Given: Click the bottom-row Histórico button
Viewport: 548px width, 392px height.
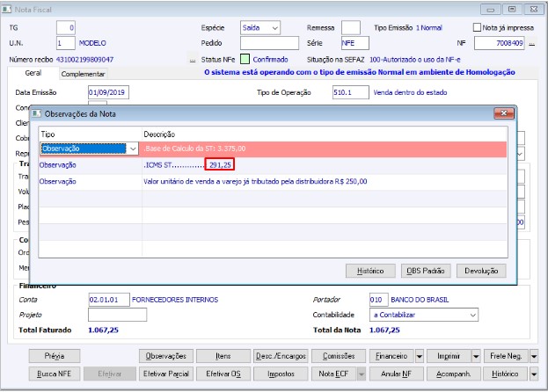Looking at the screenshot, I should 506,374.
